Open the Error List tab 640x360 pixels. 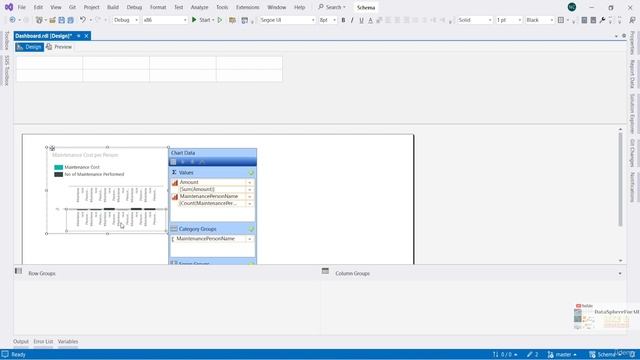point(43,341)
